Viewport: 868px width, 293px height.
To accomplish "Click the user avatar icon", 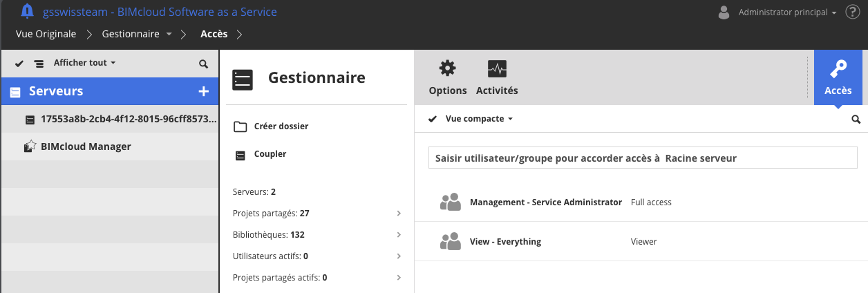I will pyautogui.click(x=724, y=12).
